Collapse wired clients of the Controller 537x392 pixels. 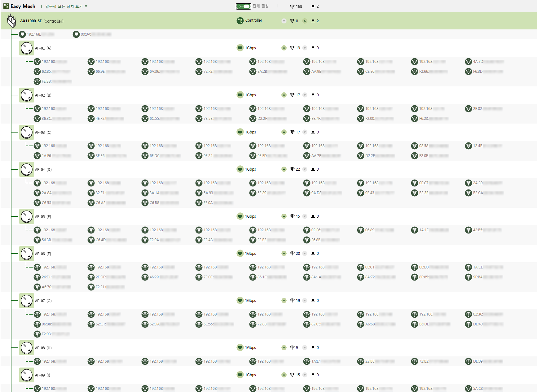coord(305,21)
